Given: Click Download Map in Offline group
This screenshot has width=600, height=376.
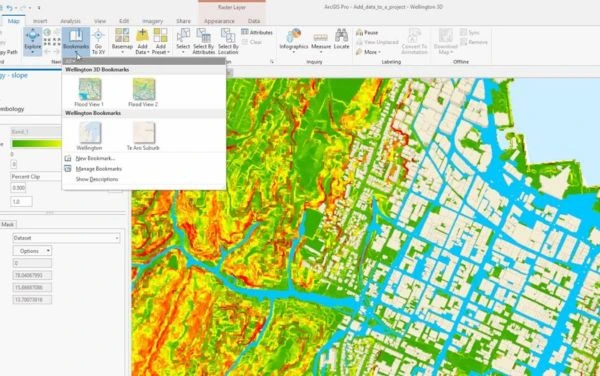Looking at the screenshot, I should [445, 41].
